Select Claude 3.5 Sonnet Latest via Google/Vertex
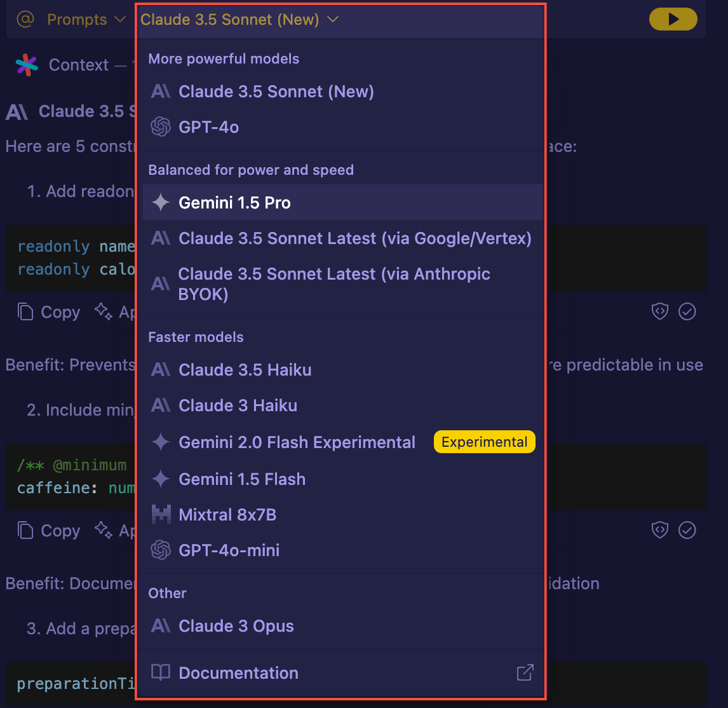The height and width of the screenshot is (708, 728). [x=342, y=238]
